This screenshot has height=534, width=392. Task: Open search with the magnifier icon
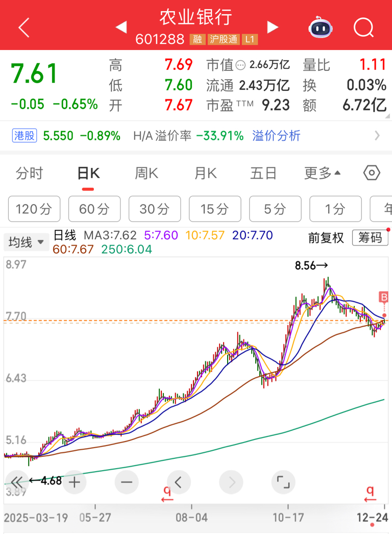tap(363, 28)
